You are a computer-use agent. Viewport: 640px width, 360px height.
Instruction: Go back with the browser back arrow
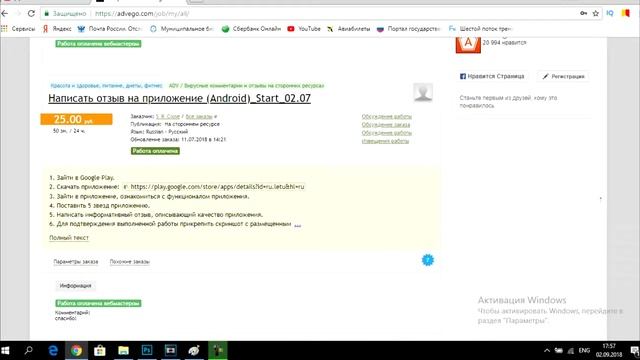click(5, 13)
